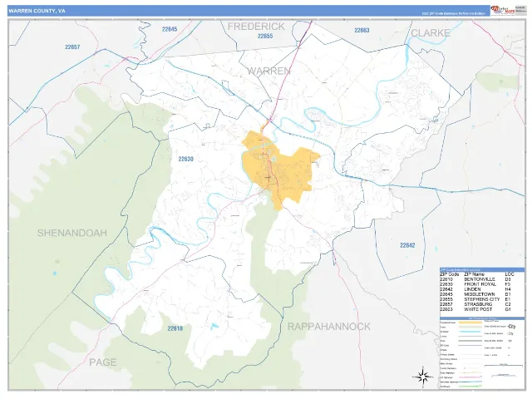The width and height of the screenshot is (532, 399).
Task: Select STEPHENS CITY in the ZIP index
Action: click(x=482, y=299)
